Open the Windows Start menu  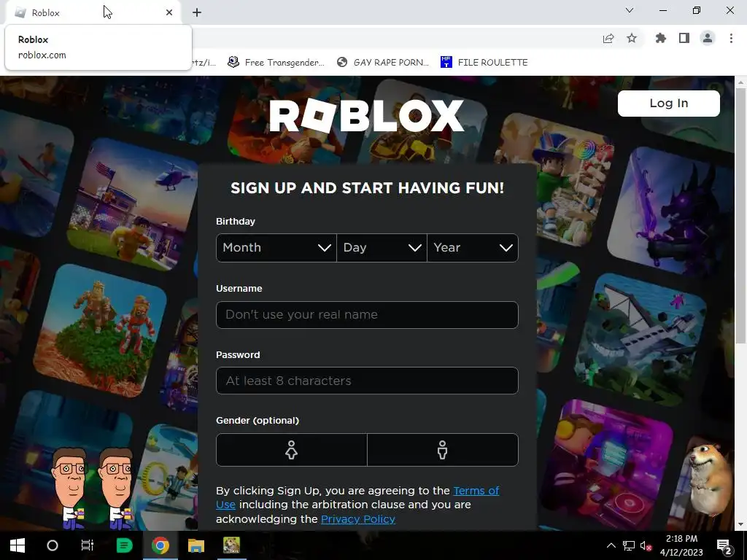point(18,545)
